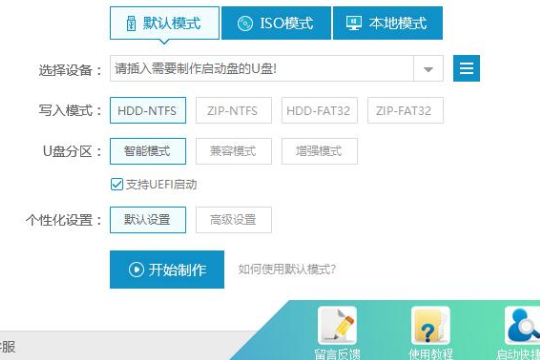Open the 如何使用默认模式? help link
The height and width of the screenshot is (360, 540).
point(287,269)
